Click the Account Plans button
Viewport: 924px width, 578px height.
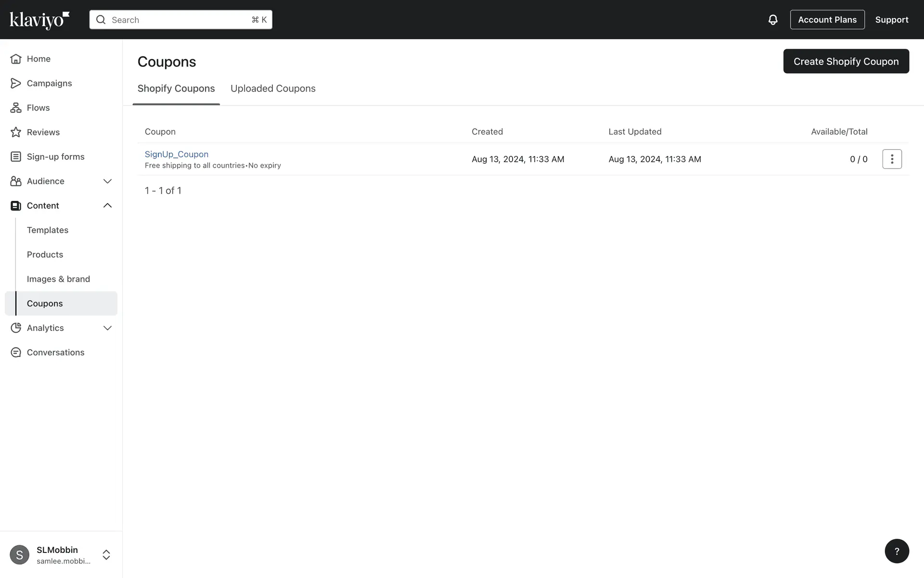(x=827, y=20)
